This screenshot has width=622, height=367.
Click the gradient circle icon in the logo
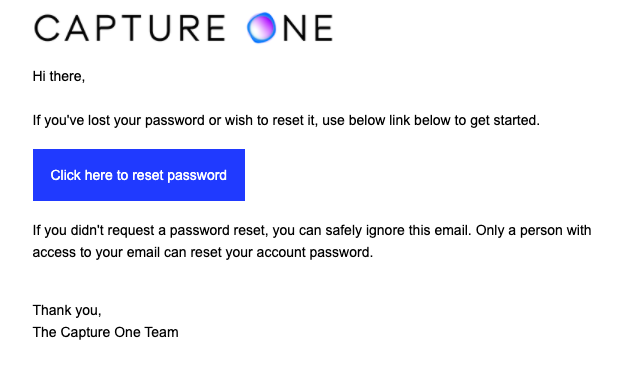pos(261,27)
